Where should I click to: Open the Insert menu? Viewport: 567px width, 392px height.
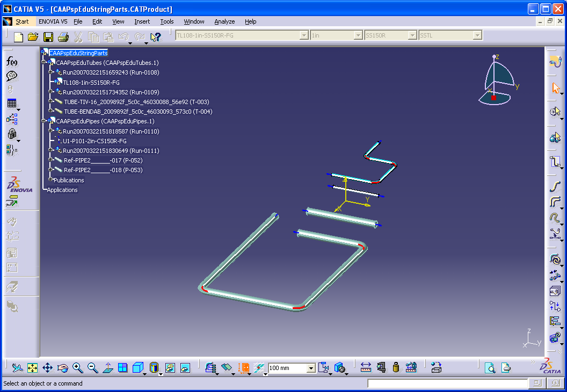pos(142,21)
